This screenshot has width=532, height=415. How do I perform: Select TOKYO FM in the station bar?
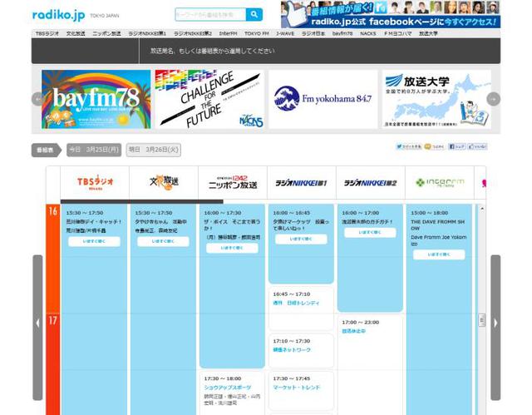coord(257,33)
